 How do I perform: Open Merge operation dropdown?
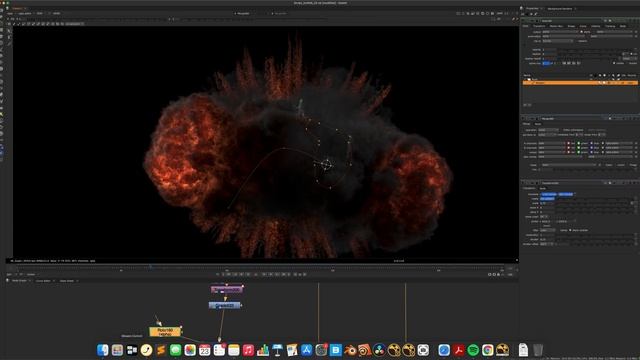click(x=548, y=130)
